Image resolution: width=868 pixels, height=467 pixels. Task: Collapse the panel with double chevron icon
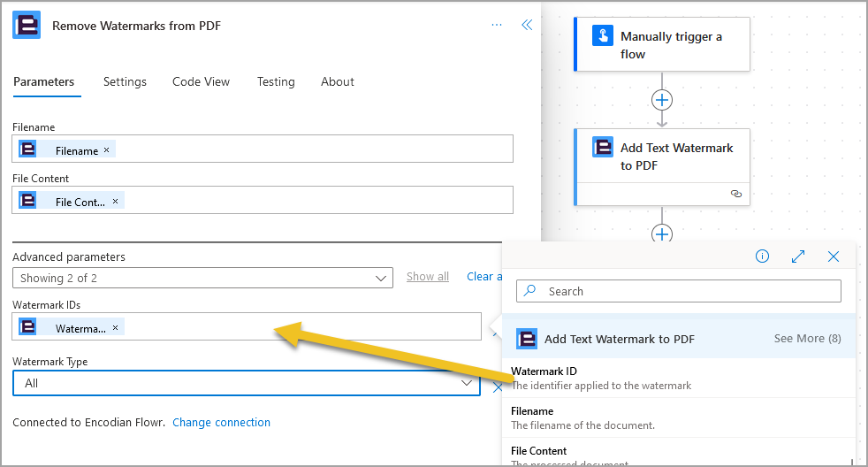point(527,25)
